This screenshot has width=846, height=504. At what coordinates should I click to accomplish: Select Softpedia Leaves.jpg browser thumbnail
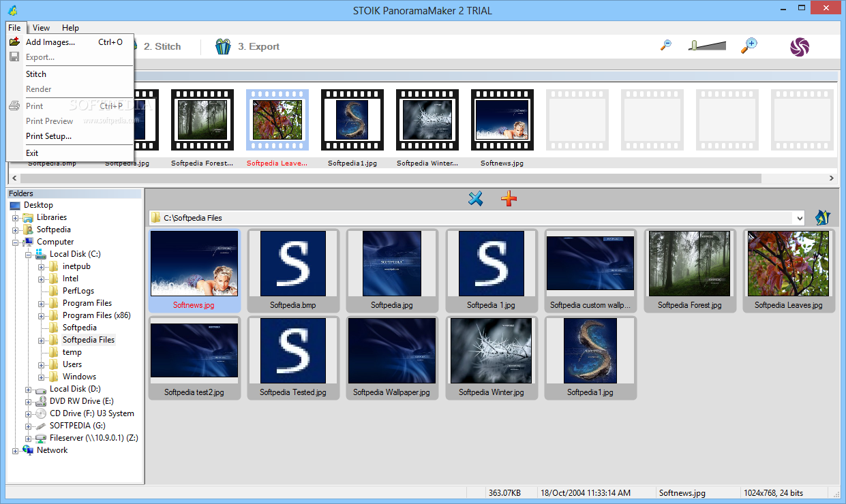coord(789,270)
